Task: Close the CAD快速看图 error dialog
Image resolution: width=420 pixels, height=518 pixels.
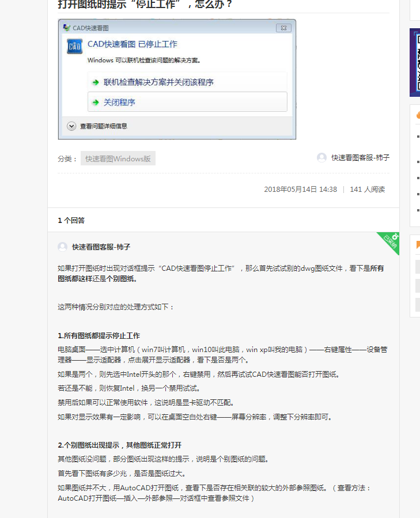Action: pos(283,28)
